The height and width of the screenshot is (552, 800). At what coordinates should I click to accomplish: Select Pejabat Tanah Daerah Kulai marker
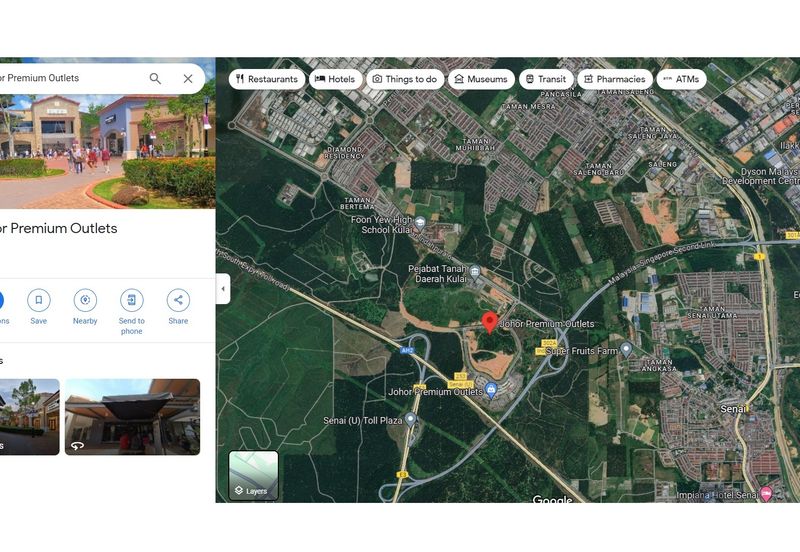(475, 271)
